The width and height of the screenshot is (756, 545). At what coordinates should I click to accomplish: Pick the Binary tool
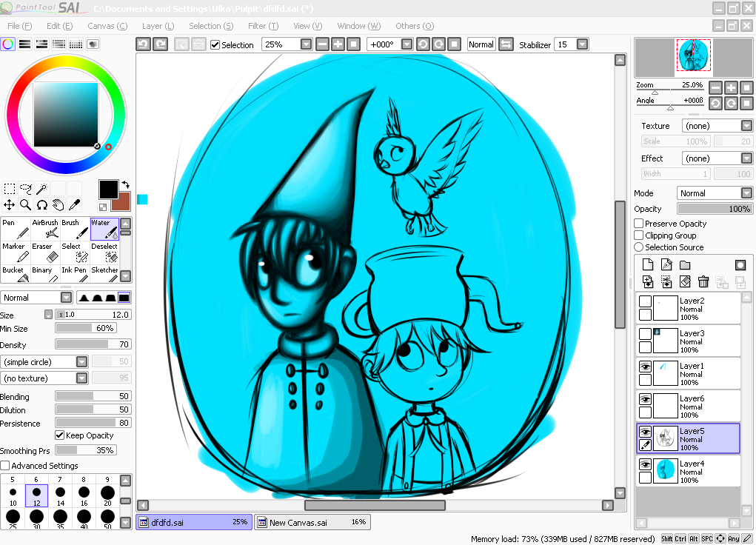point(45,273)
